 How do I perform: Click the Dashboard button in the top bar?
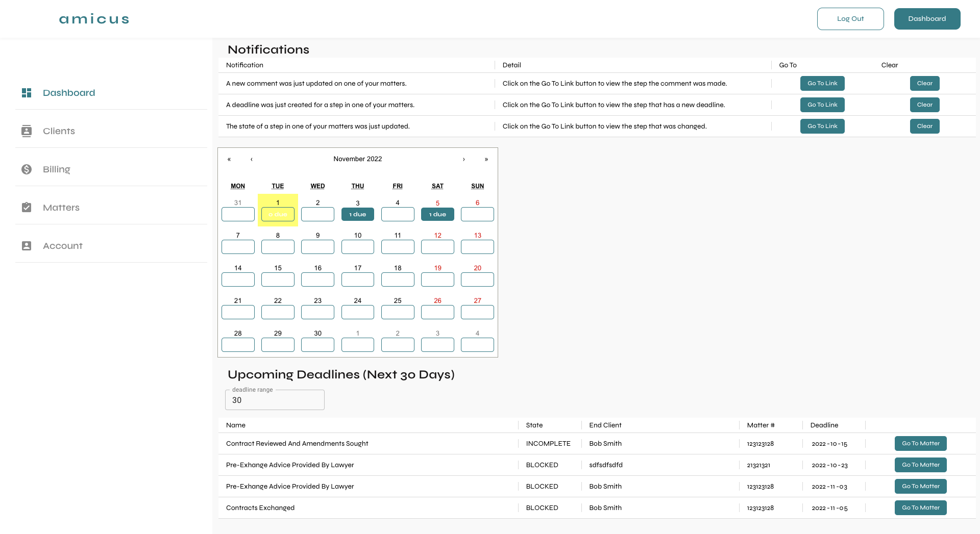[927, 18]
